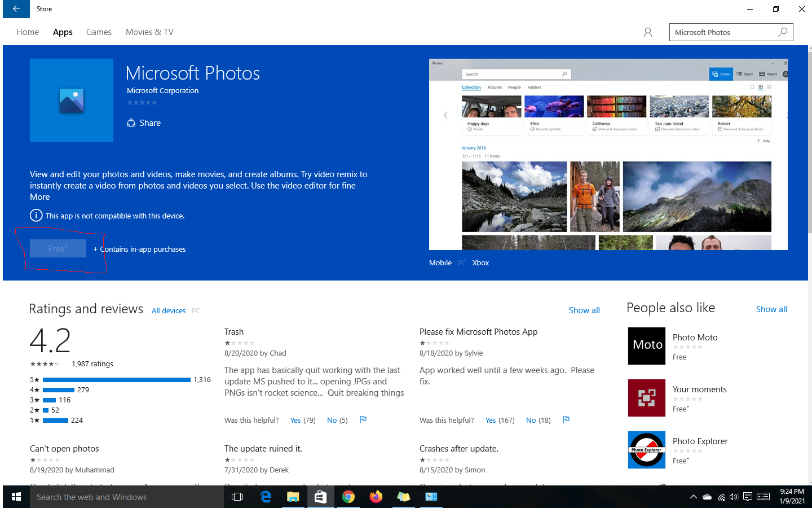Select the Xbox screenshots tab
The image size is (812, 508).
(480, 262)
